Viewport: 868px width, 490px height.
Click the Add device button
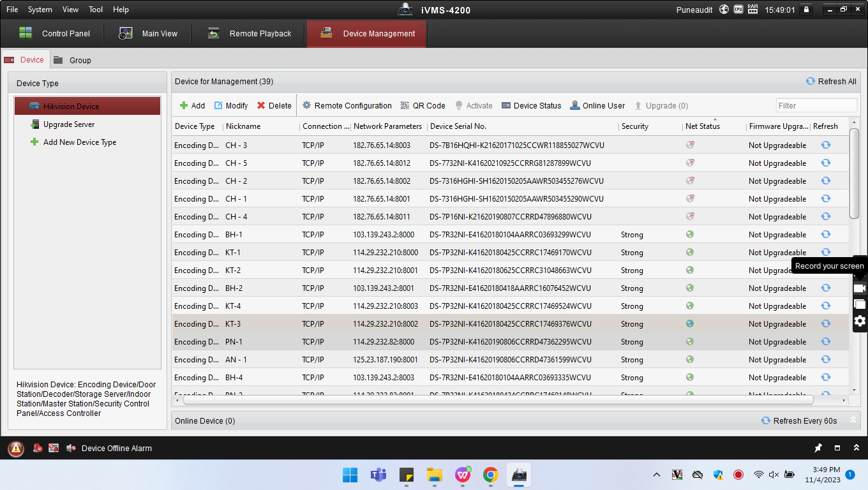[x=192, y=106]
